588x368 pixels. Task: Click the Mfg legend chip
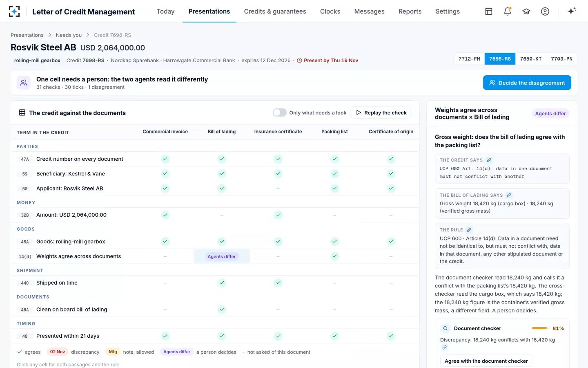(113, 352)
